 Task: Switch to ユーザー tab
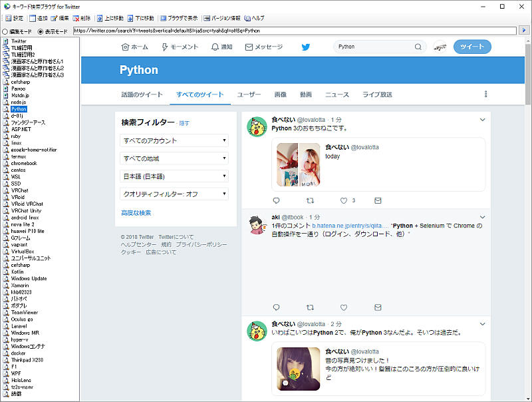point(249,95)
